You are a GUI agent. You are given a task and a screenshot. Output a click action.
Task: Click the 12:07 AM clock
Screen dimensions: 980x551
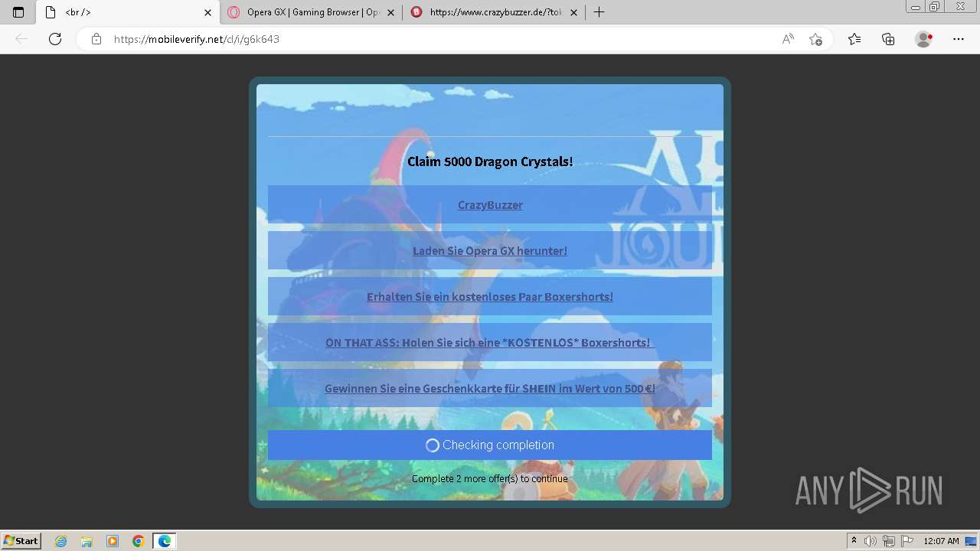coord(941,541)
